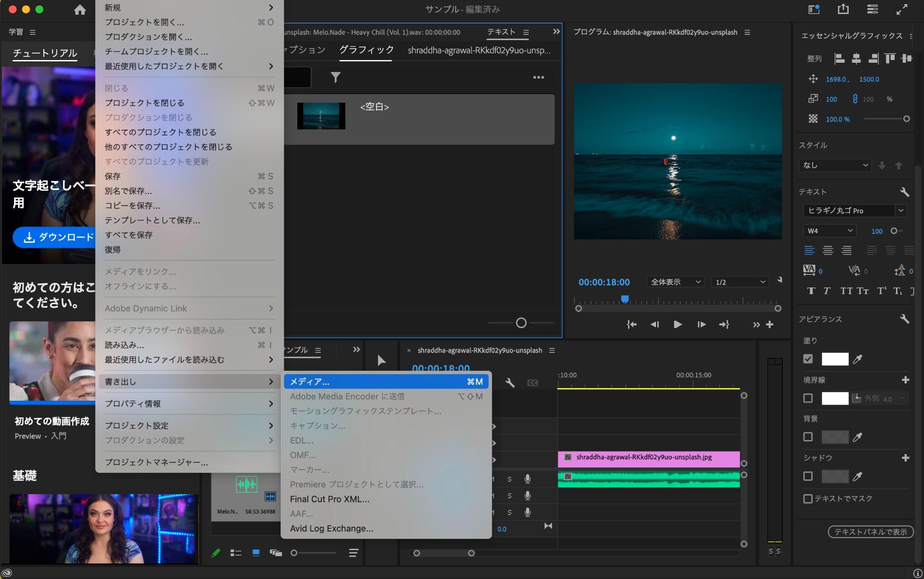Add a shadow with シャドウ plus icon
The width and height of the screenshot is (924, 579).
[x=905, y=458]
